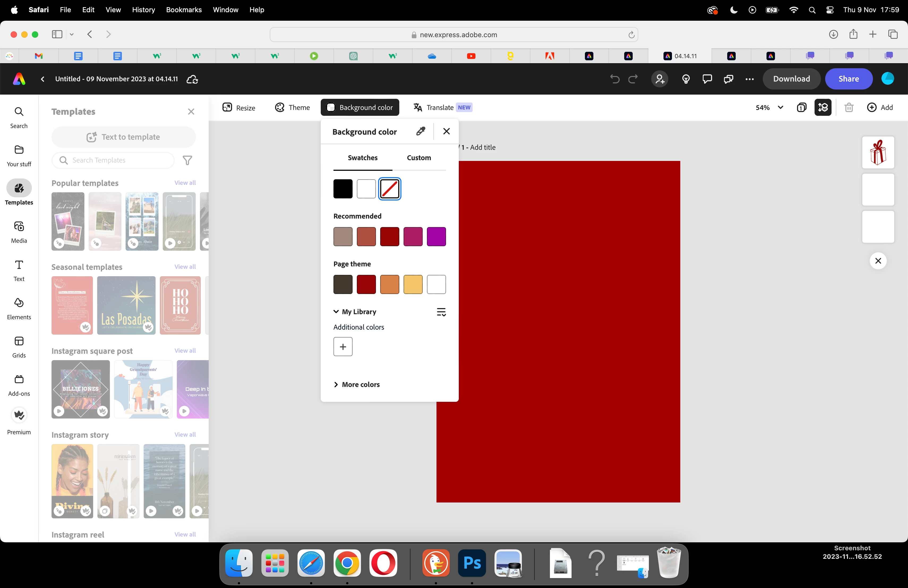
Task: Open the Elements panel
Action: coord(19,308)
